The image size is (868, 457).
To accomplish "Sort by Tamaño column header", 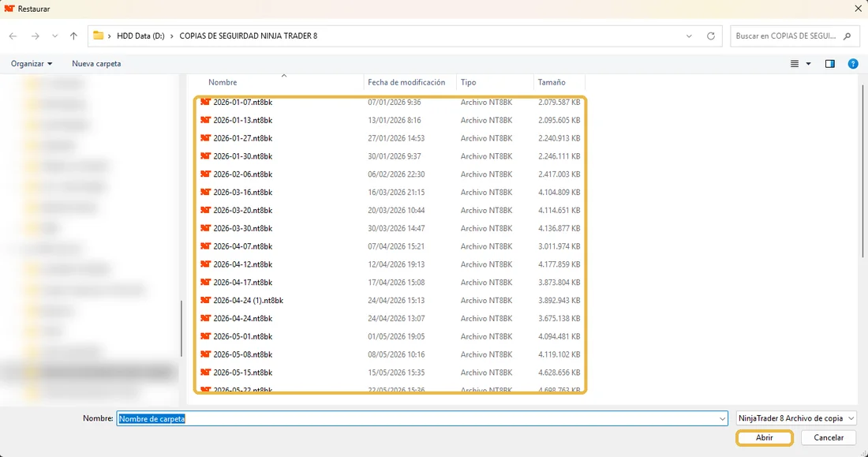I will pos(552,82).
